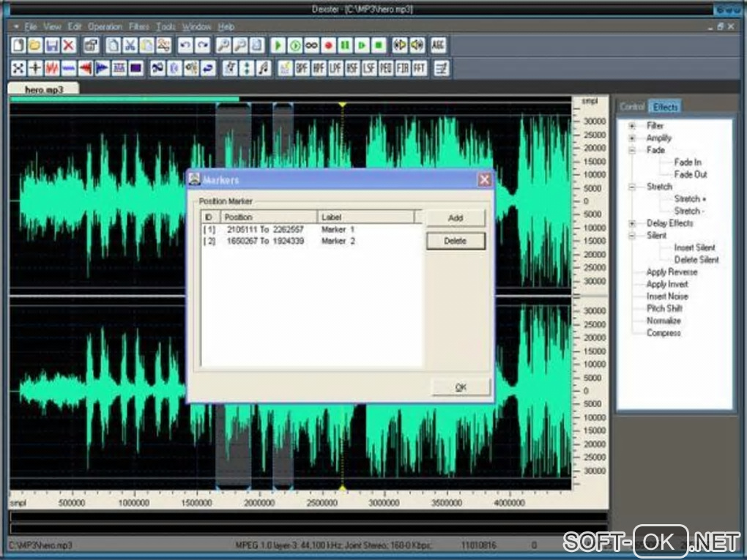Image resolution: width=747 pixels, height=560 pixels.
Task: Select the Marker 2 row
Action: click(311, 242)
